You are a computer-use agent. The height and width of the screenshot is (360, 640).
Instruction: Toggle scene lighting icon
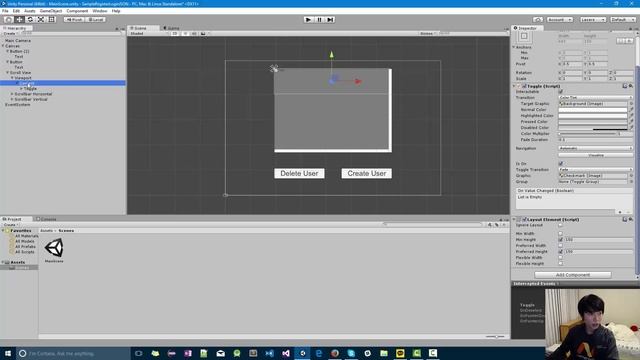point(185,33)
